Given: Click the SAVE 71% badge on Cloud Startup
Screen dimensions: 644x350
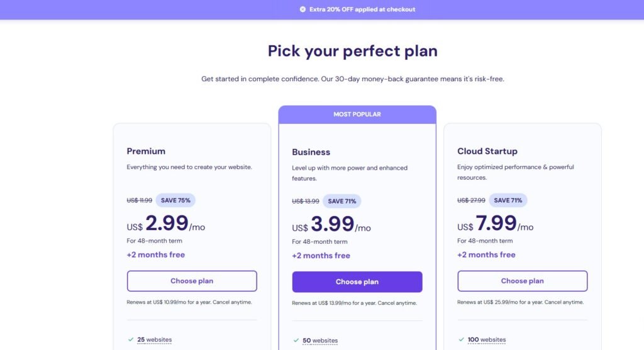Looking at the screenshot, I should [508, 200].
